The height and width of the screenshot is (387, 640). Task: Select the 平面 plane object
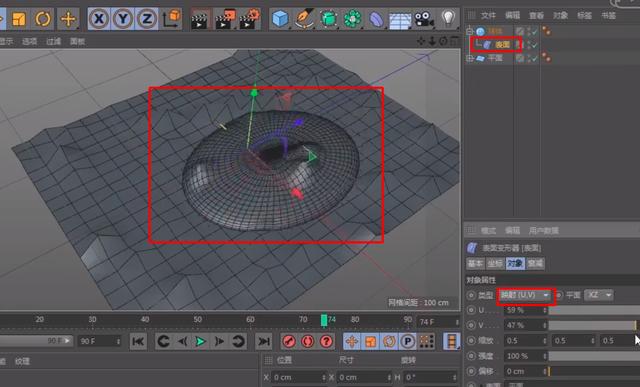[495, 58]
